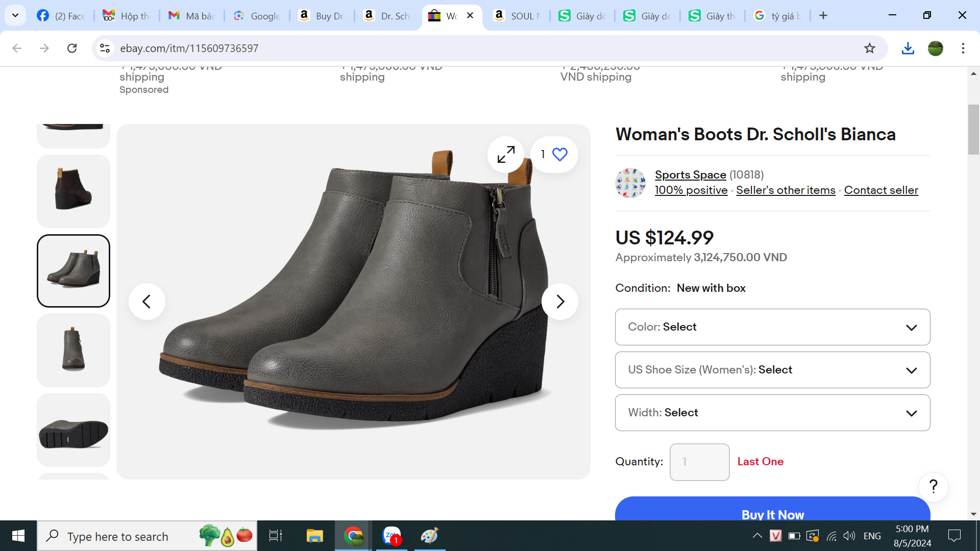
Task: Go forward in browser history
Action: (44, 48)
